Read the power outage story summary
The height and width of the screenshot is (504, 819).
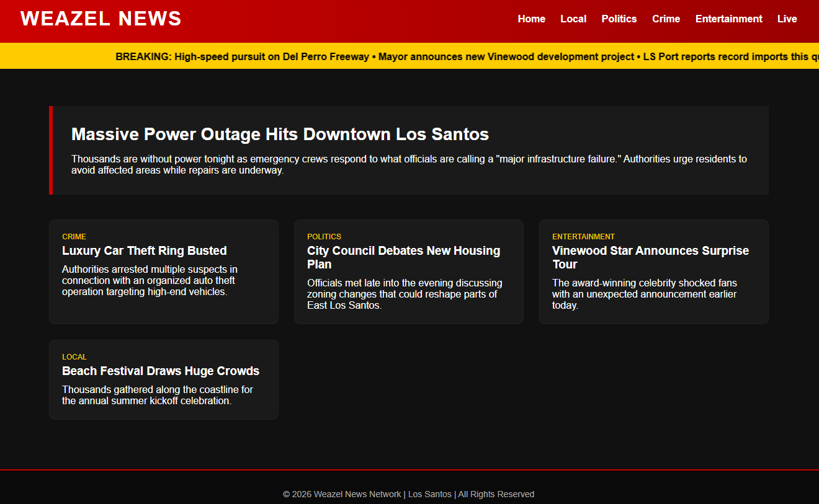(409, 164)
